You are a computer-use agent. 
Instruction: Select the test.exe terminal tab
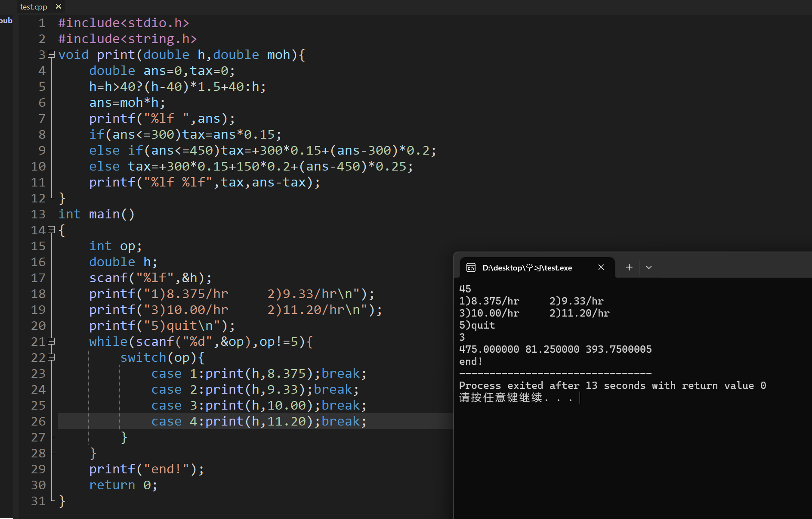click(537, 267)
